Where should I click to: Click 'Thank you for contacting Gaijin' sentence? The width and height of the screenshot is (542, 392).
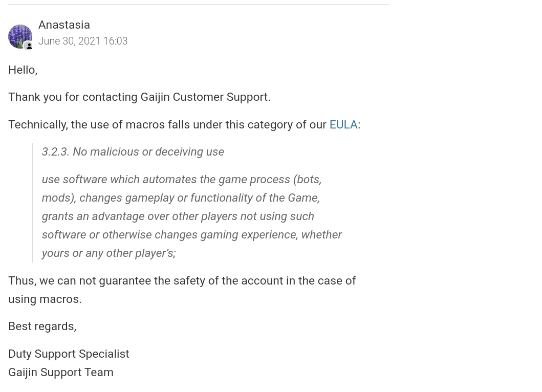click(139, 97)
